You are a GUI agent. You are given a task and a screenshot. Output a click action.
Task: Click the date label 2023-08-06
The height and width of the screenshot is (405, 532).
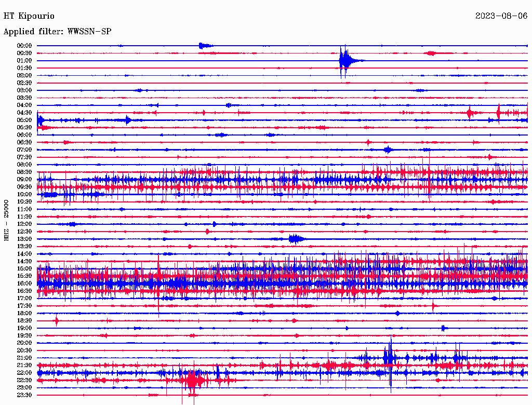click(501, 16)
